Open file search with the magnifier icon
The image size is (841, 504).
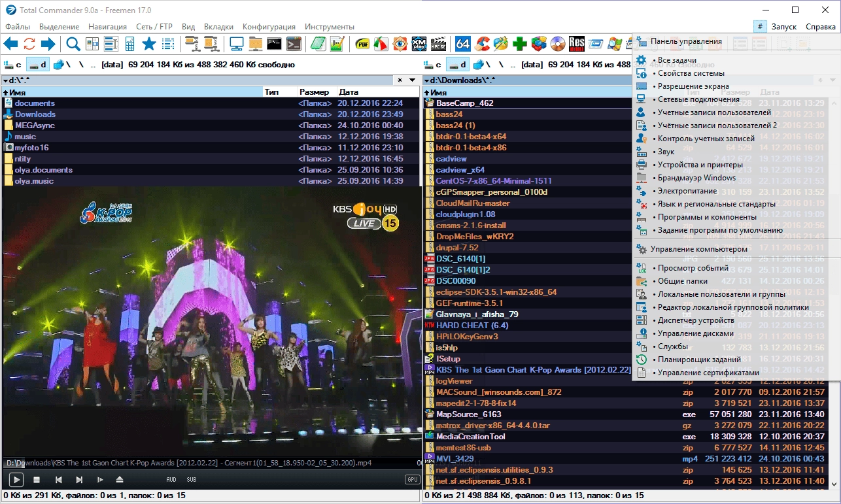tap(73, 44)
